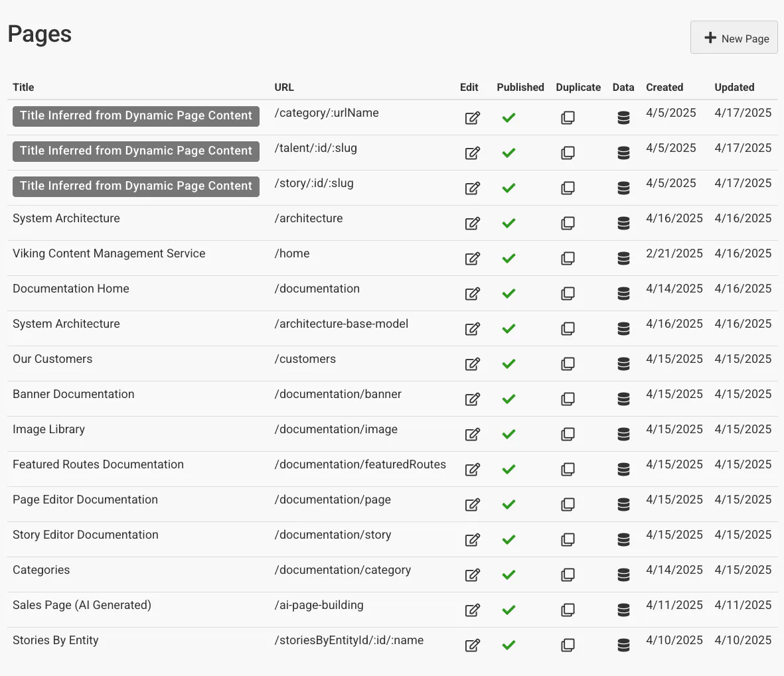Open data icon for Documentation Home
784x676 pixels.
coord(623,293)
